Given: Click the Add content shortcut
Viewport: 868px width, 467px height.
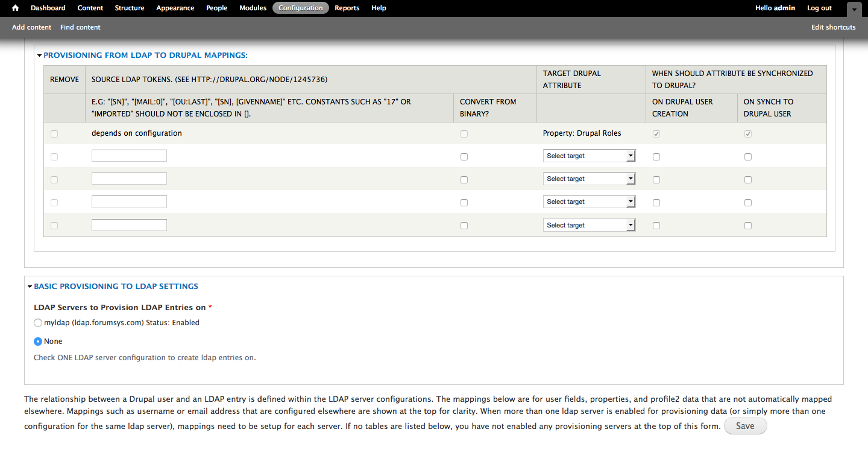Looking at the screenshot, I should point(32,27).
